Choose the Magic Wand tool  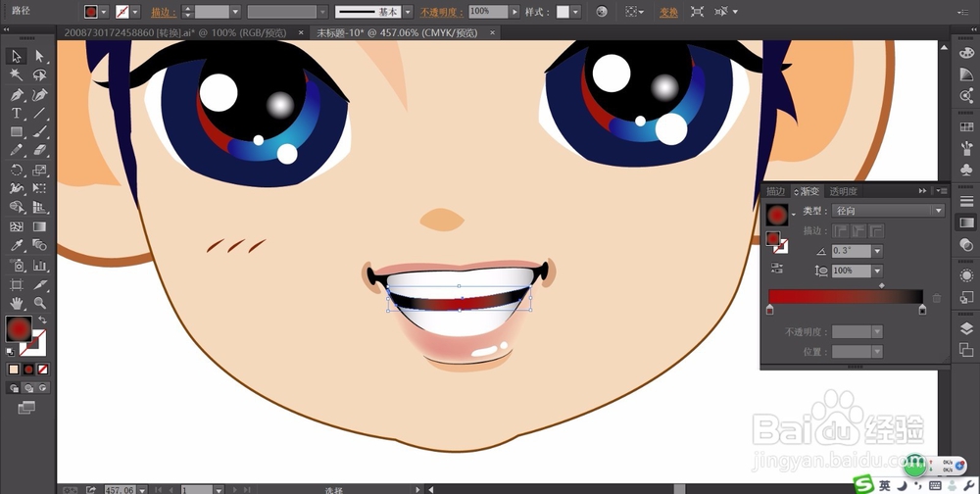tap(17, 75)
